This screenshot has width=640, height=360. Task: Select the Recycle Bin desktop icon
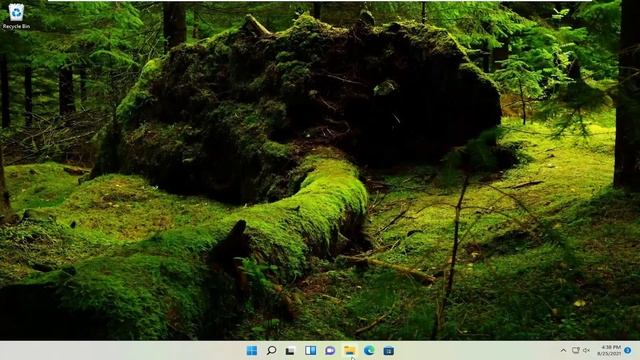point(16,16)
